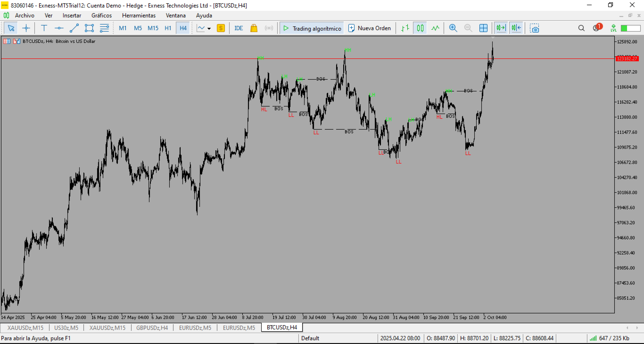Click the green play icon of Trading algorítmico
Image resolution: width=644 pixels, height=344 pixels.
click(286, 28)
